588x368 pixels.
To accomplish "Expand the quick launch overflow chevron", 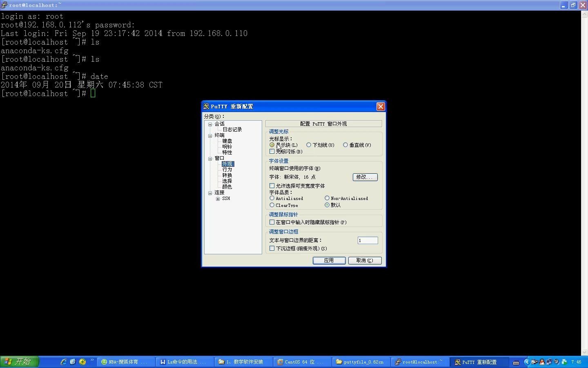I will click(x=92, y=360).
